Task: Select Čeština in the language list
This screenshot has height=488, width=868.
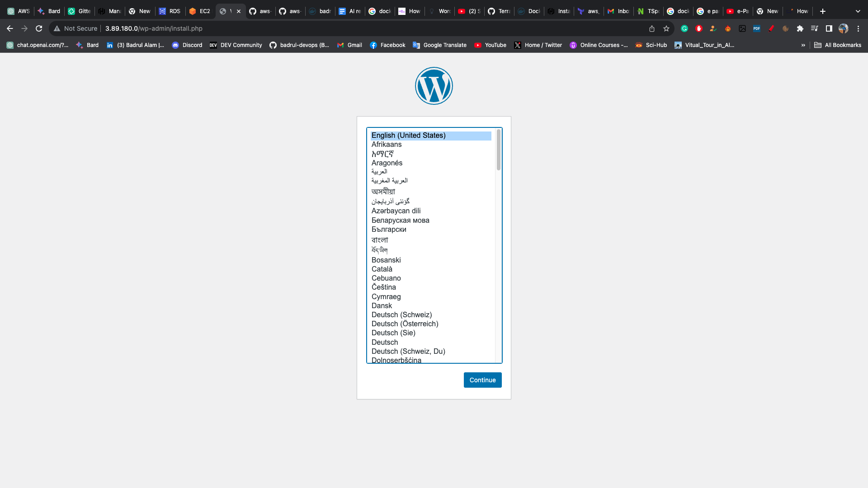Action: (431, 287)
